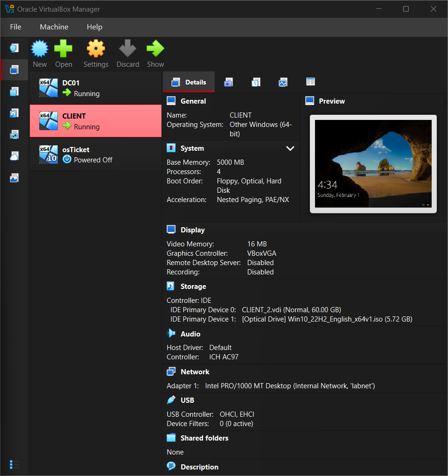The height and width of the screenshot is (476, 448).
Task: Click the 'OHCI, EHCI' USB controller value
Action: (x=237, y=414)
